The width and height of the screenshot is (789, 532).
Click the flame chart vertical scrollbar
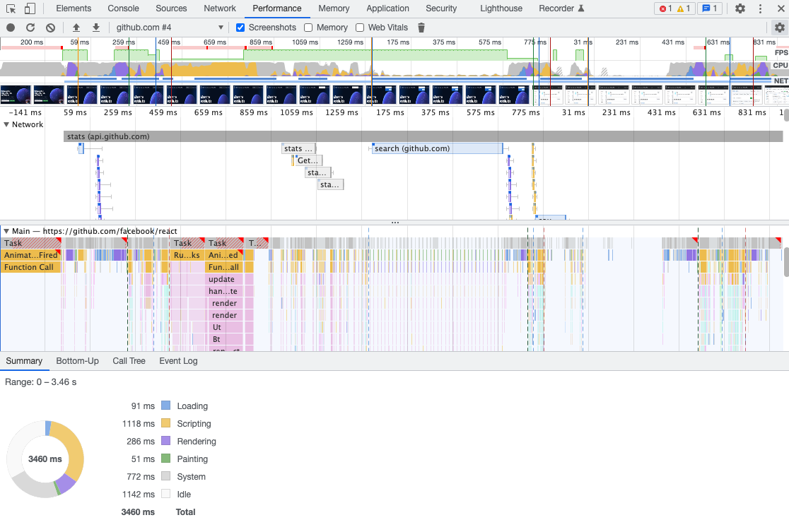click(x=786, y=261)
